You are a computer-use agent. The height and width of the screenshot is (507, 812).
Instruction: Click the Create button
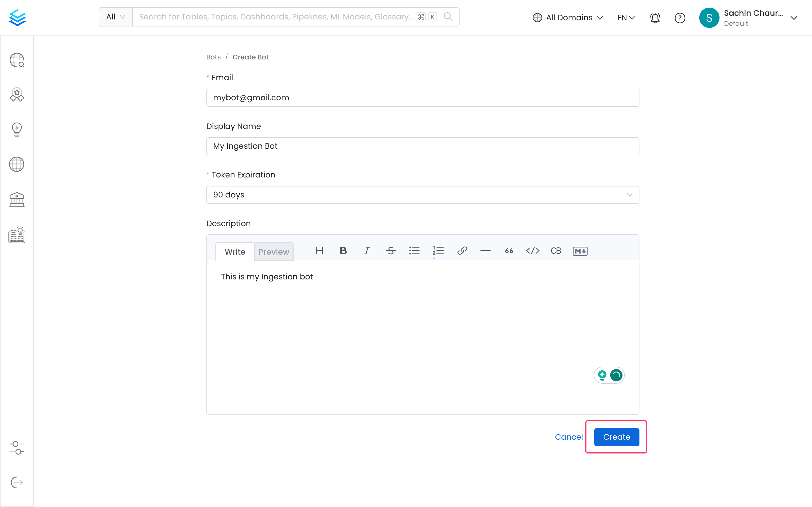click(616, 437)
